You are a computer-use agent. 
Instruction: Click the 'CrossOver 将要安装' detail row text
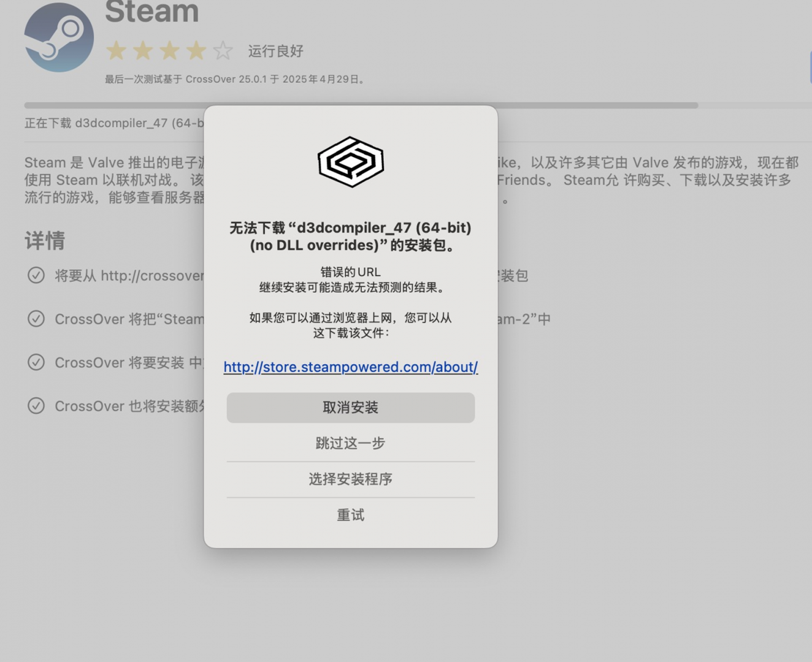[x=129, y=363]
